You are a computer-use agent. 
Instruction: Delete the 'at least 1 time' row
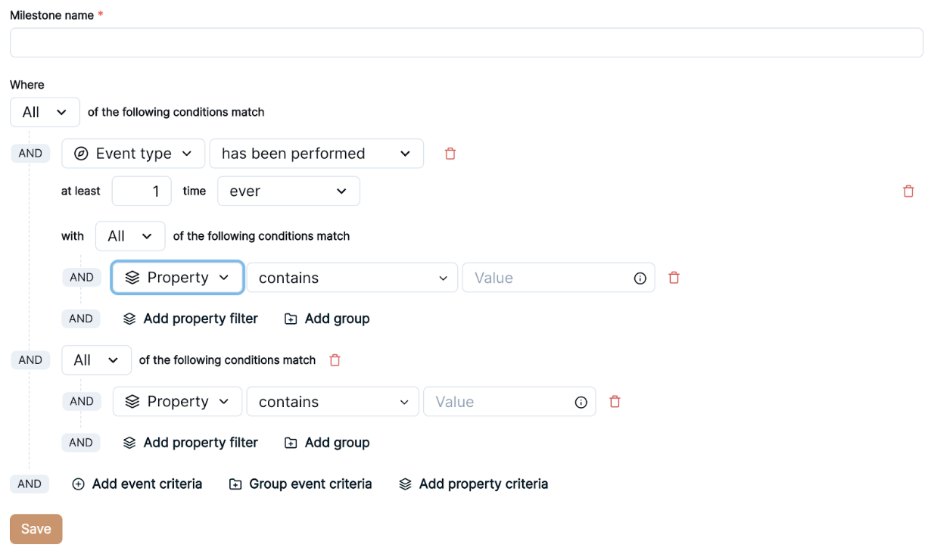(908, 191)
